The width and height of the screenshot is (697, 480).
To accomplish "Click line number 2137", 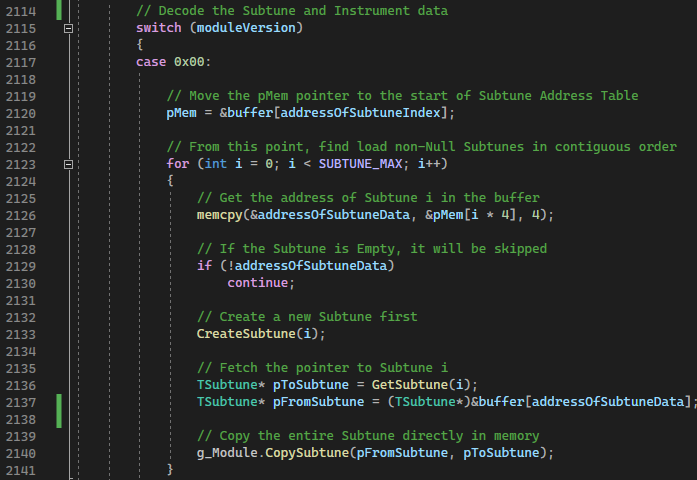I will [20, 403].
